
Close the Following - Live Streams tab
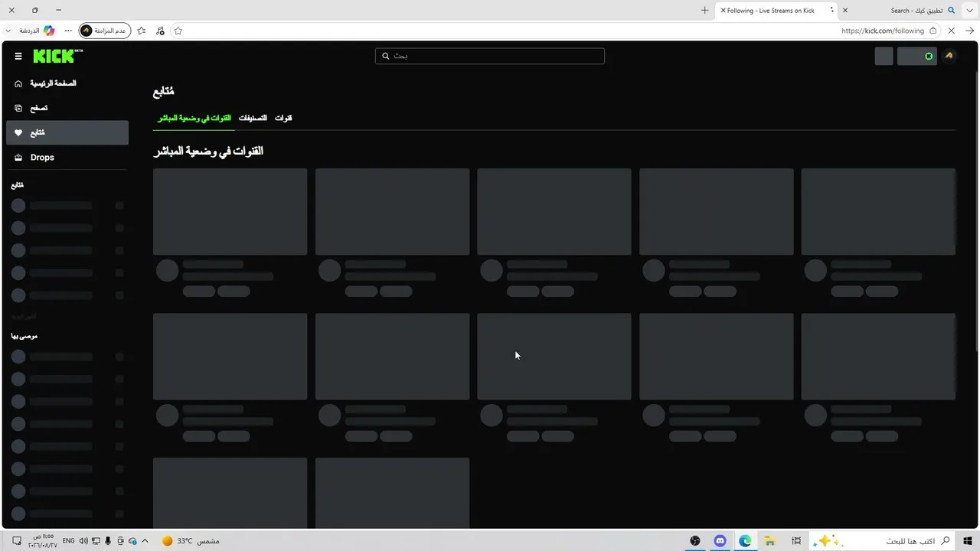pyautogui.click(x=723, y=11)
